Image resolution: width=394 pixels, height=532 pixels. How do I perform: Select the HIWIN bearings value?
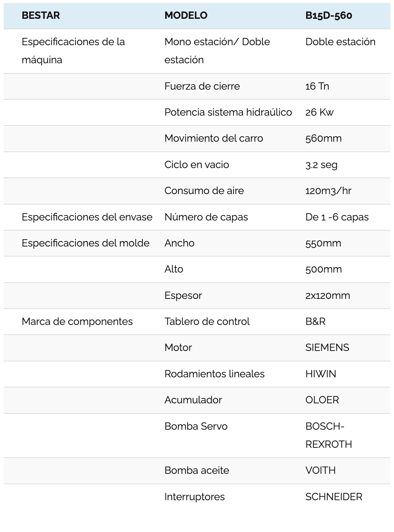coord(321,374)
